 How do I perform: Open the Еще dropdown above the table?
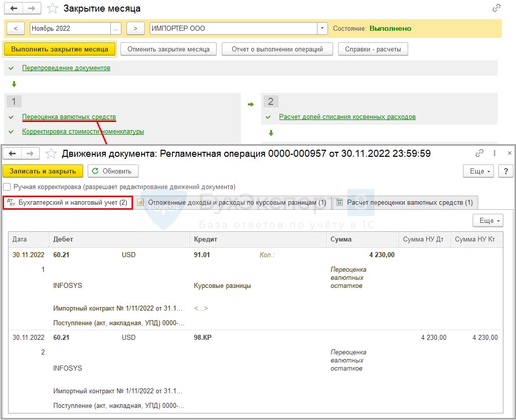(487, 220)
